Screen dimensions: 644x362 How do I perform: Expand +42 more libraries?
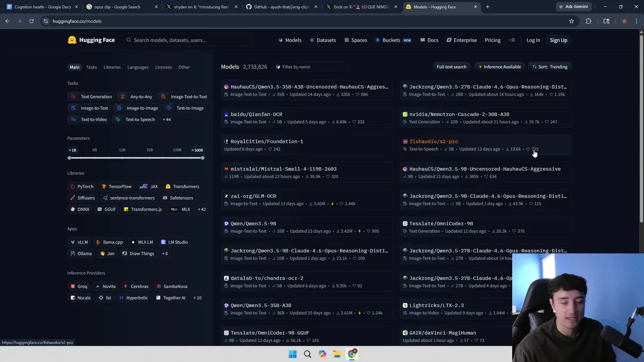pos(201,210)
